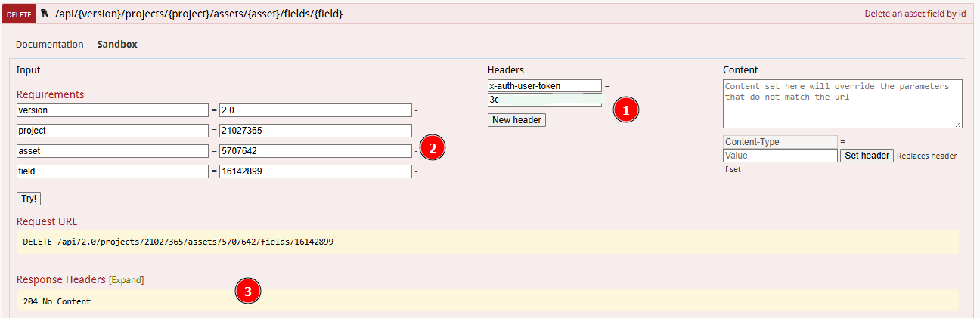Click the auth token value field
This screenshot has width=980, height=318.
click(x=545, y=100)
